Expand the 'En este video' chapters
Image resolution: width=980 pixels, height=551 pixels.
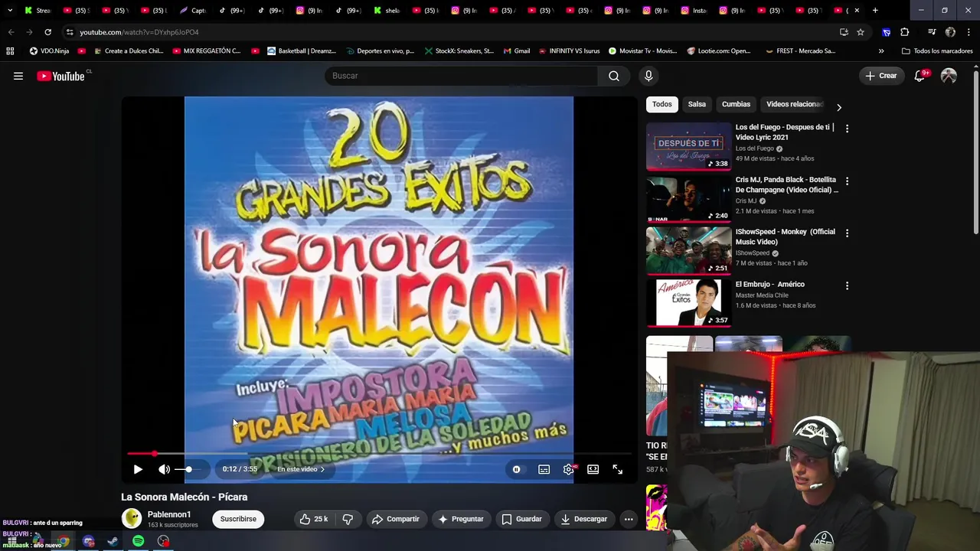pos(301,469)
